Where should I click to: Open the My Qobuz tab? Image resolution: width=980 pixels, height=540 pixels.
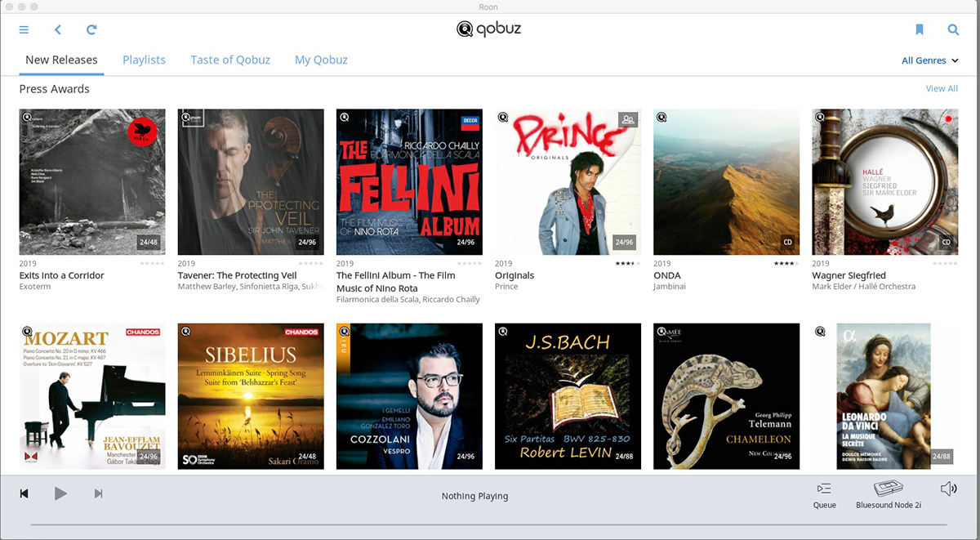pos(321,60)
